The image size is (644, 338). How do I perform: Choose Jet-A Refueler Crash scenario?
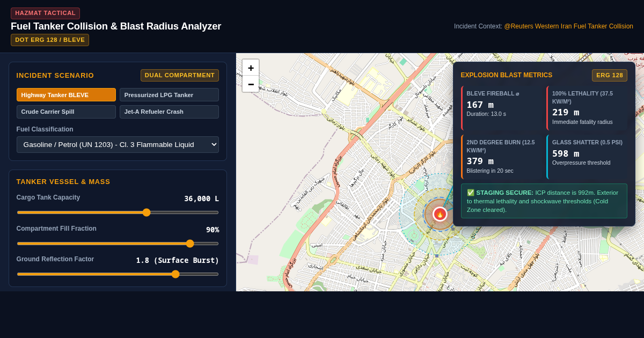pyautogui.click(x=169, y=112)
